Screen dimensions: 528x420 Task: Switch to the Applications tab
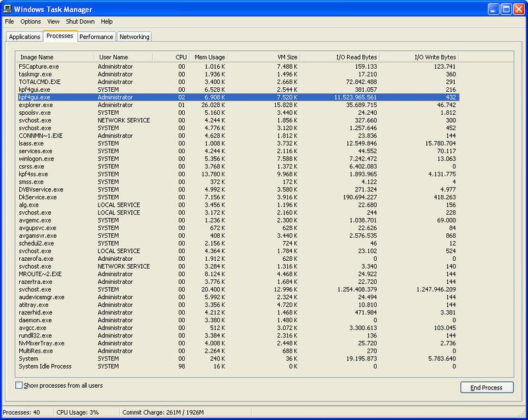click(x=24, y=37)
